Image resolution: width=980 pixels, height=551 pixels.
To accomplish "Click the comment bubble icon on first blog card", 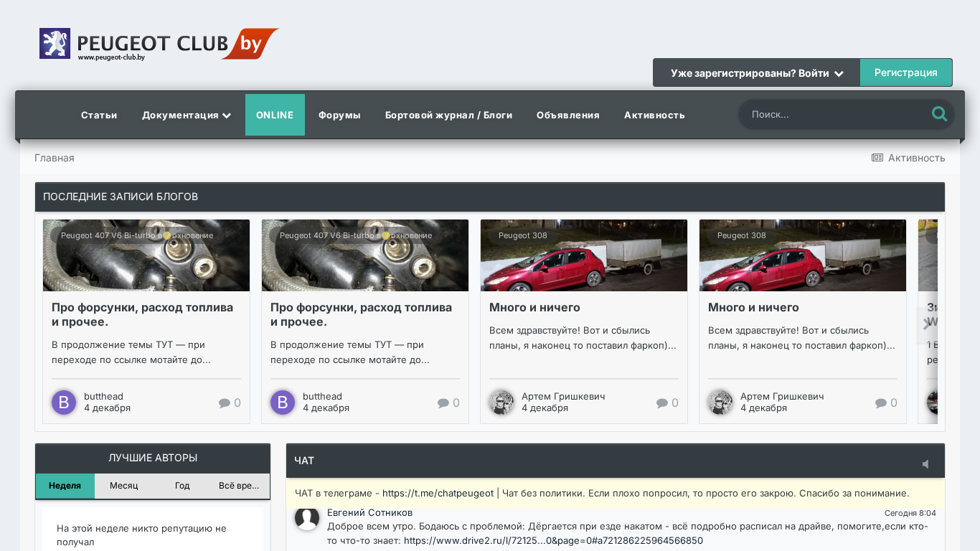I will 225,403.
